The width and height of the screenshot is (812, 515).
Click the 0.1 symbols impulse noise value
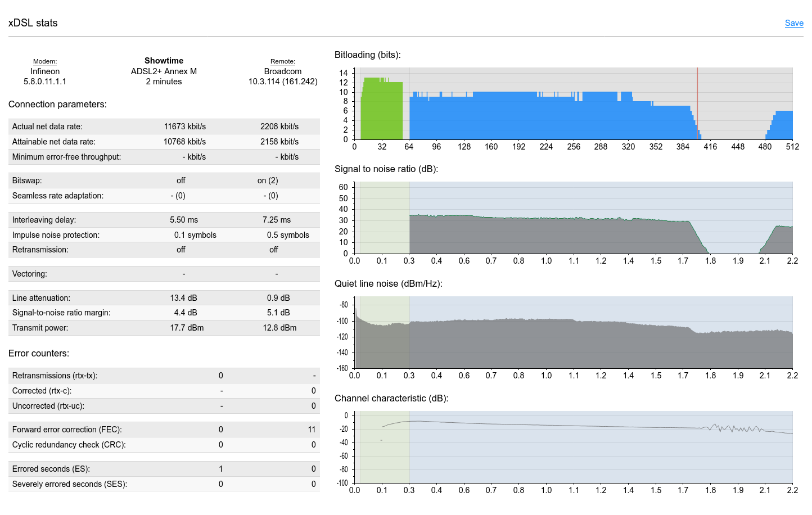[x=195, y=235]
